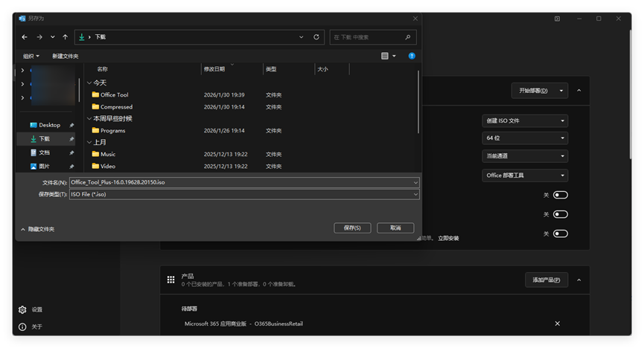Open the view layout options icon
Screen dimensions: 644x348
[x=385, y=56]
